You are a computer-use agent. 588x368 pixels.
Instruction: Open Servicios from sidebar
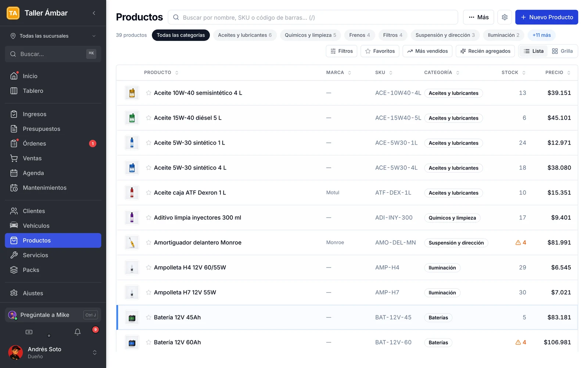53,255
